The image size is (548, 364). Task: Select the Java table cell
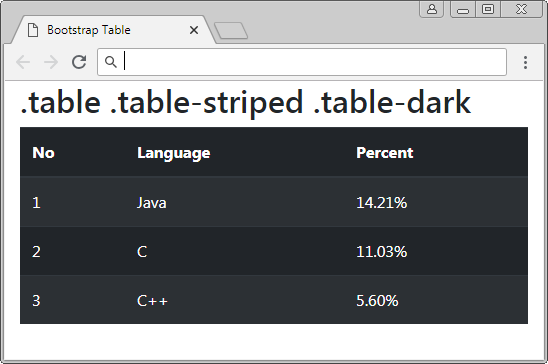152,203
